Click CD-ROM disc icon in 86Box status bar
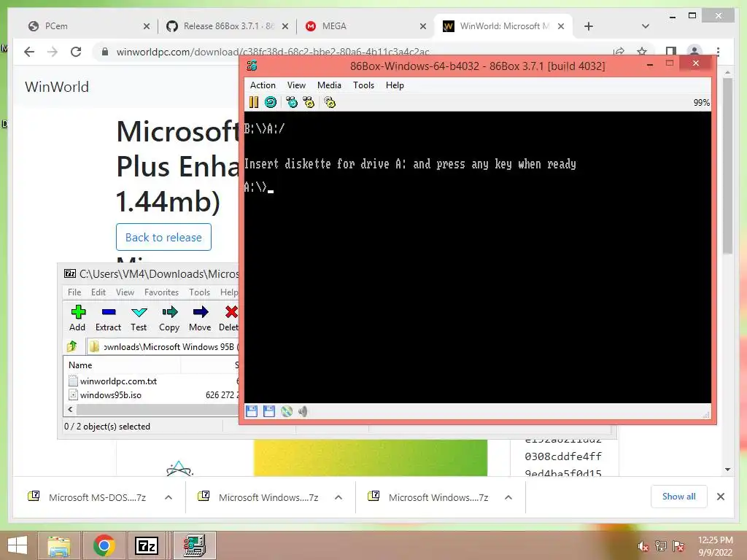The width and height of the screenshot is (747, 560). coord(286,411)
